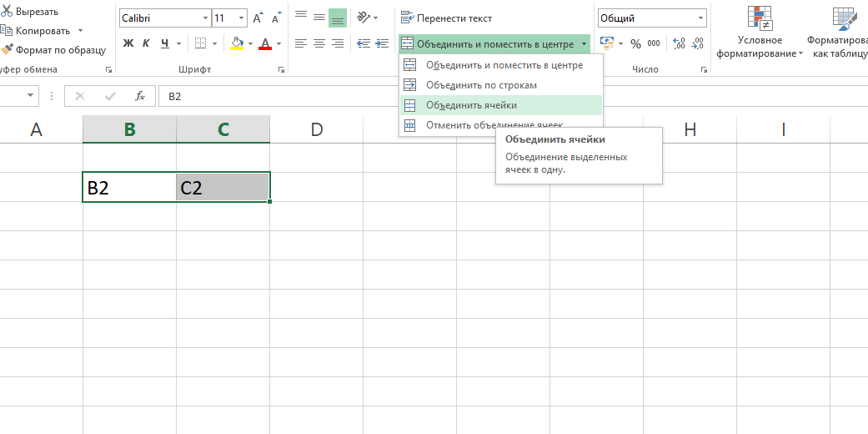Image resolution: width=868 pixels, height=434 pixels.
Task: Select column B header
Action: click(129, 129)
